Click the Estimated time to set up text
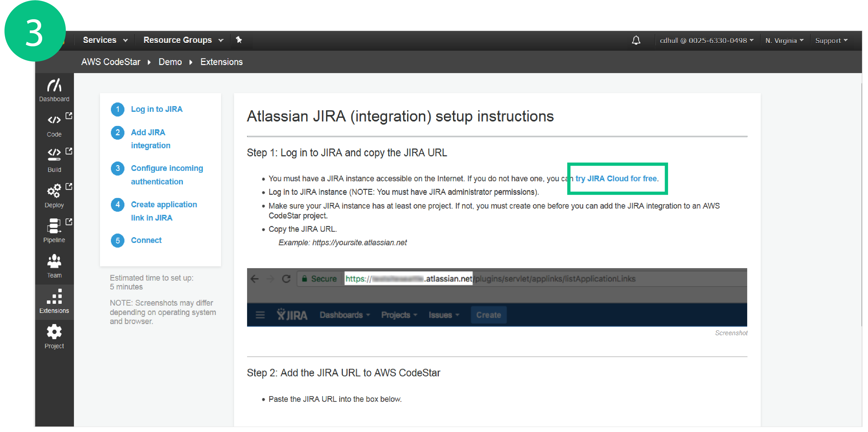The width and height of the screenshot is (868, 432). [151, 282]
